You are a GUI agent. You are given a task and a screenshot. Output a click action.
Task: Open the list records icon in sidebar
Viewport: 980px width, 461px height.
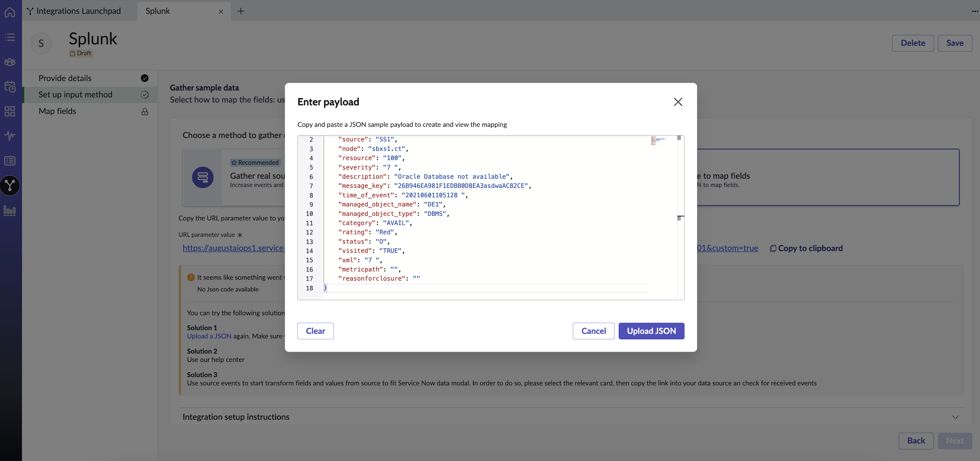[x=10, y=161]
